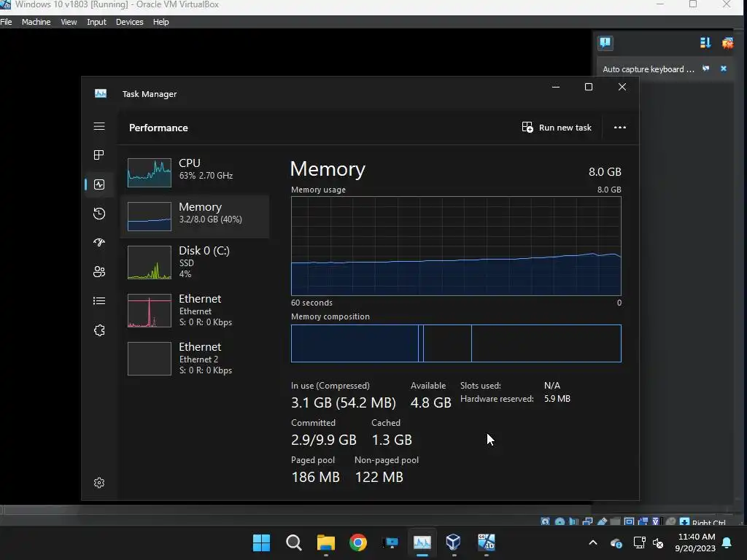Select the CPU performance item
Screen dimensions: 747x560
click(195, 172)
